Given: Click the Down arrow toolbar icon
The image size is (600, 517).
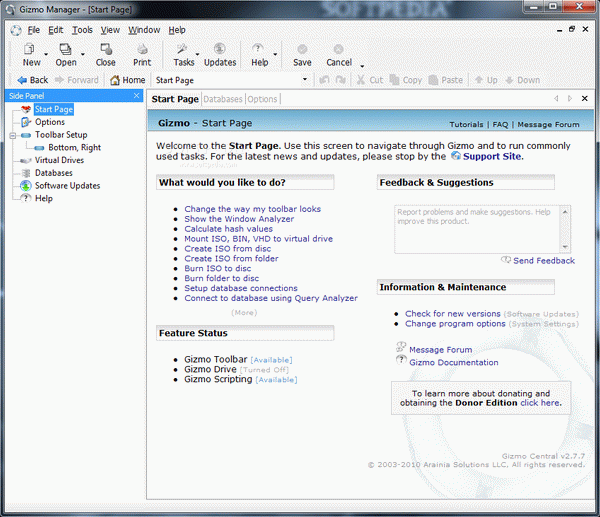Looking at the screenshot, I should (509, 80).
